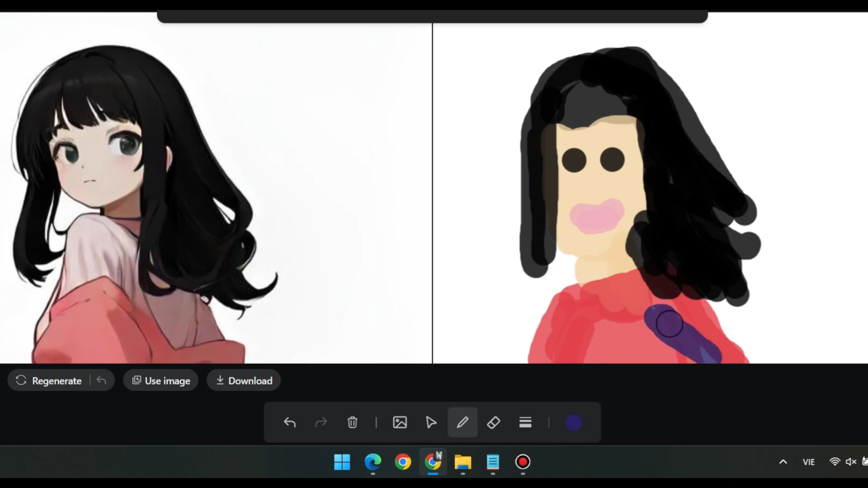Expand the hidden system tray icons chevron

click(783, 462)
